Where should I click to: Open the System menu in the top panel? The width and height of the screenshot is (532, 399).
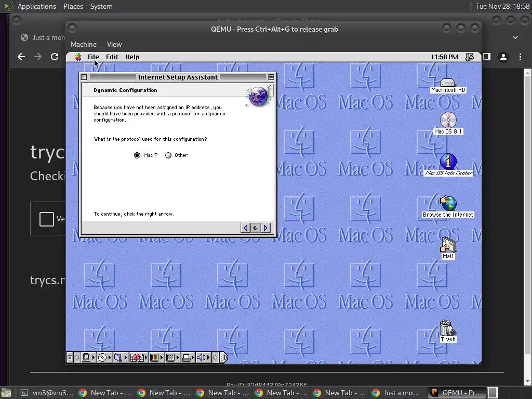point(101,6)
